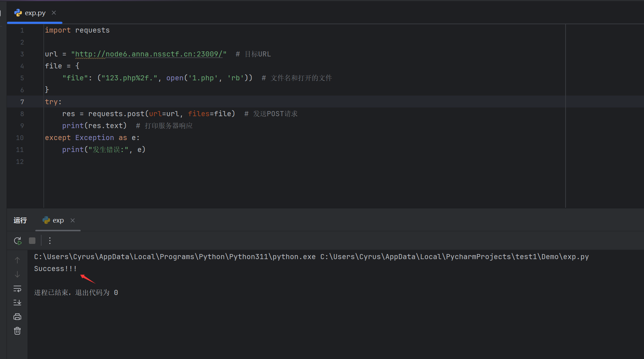Switch to the exp.py editor tab

[35, 13]
